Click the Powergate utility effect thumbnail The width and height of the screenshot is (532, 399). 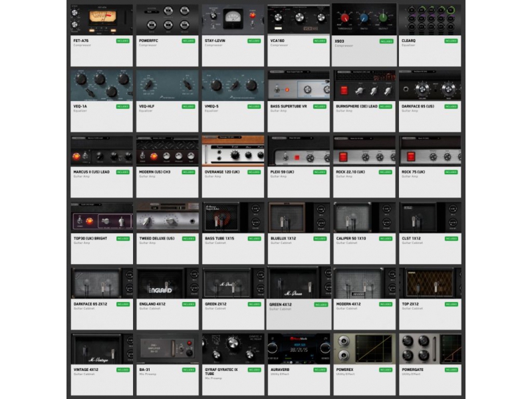coord(430,348)
